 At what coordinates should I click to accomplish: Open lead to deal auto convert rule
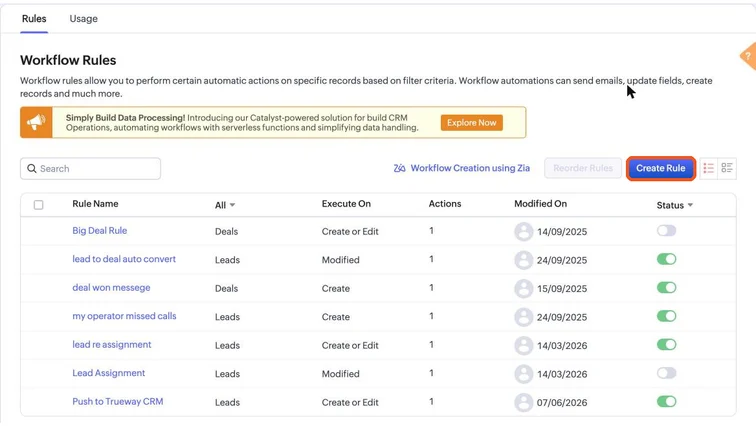click(124, 259)
